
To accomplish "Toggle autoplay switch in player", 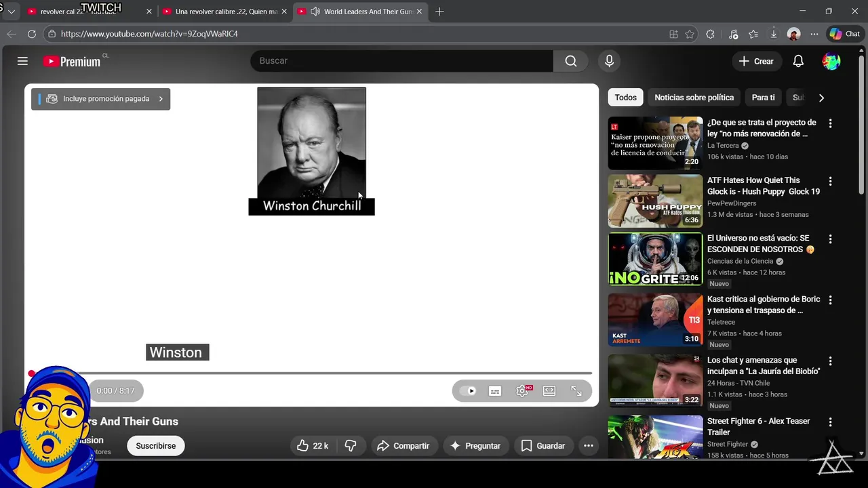I will 468,391.
